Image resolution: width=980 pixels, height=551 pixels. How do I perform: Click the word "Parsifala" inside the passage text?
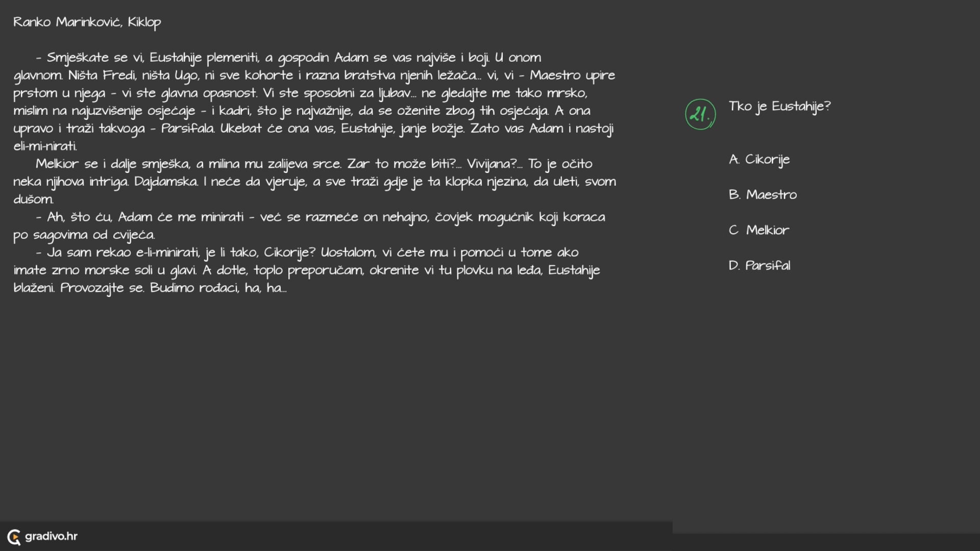[188, 129]
